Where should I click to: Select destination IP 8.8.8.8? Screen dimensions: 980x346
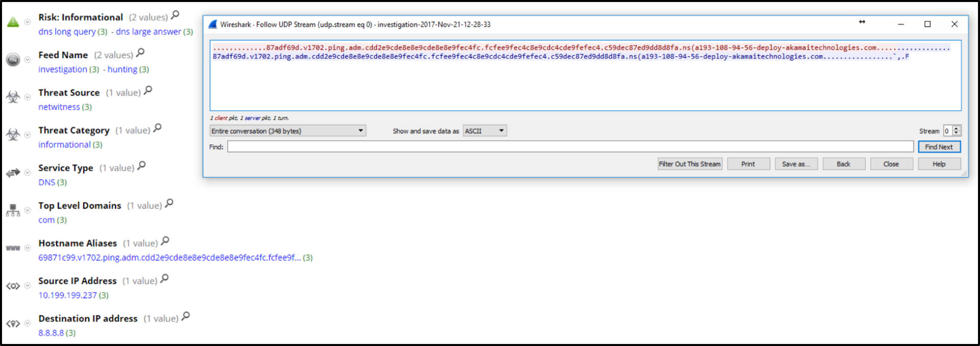point(51,333)
